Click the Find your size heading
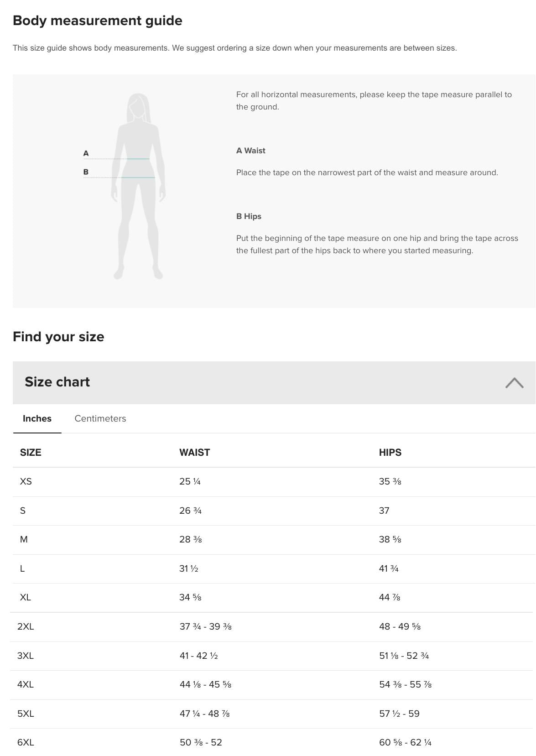The width and height of the screenshot is (536, 756). [58, 336]
